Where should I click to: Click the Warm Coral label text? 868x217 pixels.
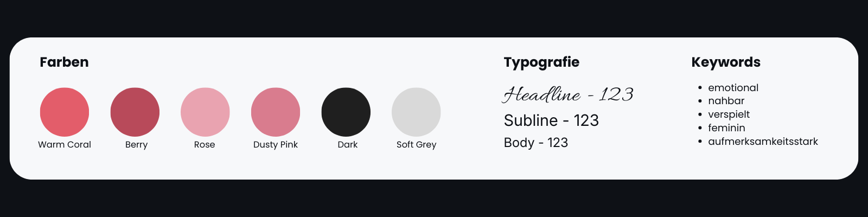[x=65, y=144]
